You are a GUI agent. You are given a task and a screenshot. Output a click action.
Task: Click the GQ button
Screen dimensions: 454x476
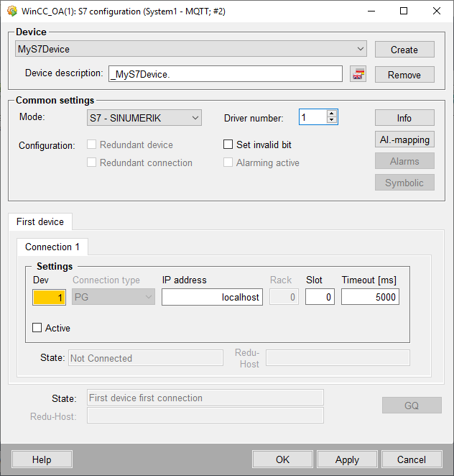tap(412, 406)
